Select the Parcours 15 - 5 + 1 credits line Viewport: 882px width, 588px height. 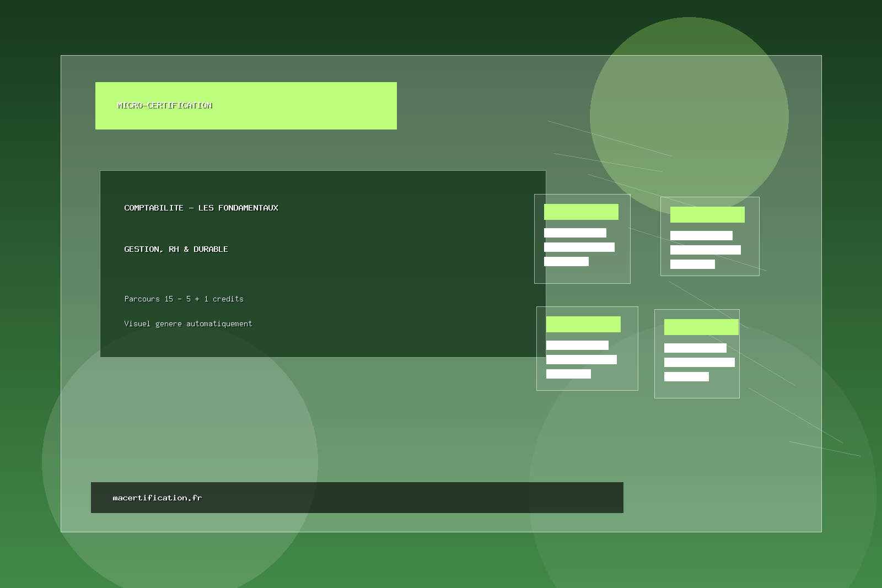point(184,299)
